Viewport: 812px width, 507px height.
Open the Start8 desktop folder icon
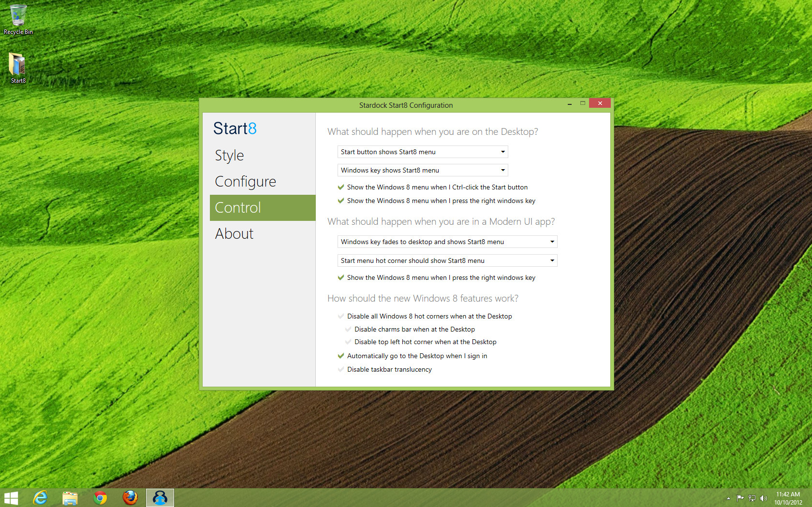point(18,68)
